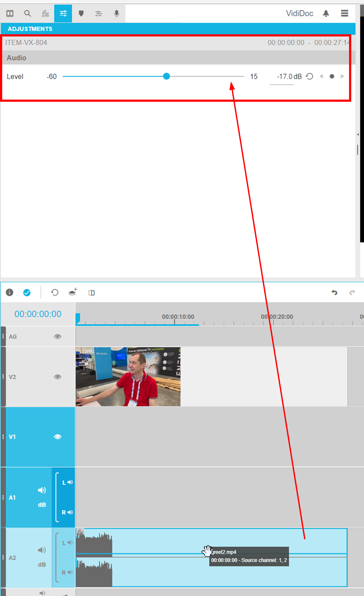Click the add layer icon in timeline toolbar

73,292
